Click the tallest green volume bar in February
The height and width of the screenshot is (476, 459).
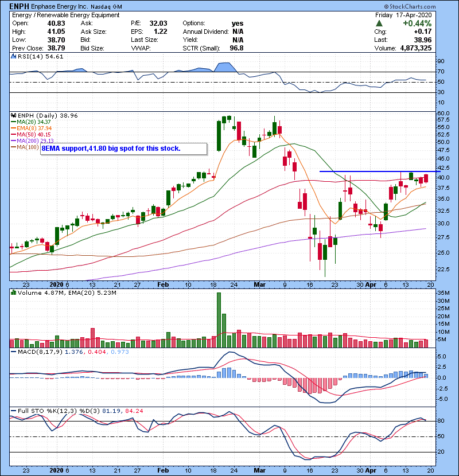[219, 320]
